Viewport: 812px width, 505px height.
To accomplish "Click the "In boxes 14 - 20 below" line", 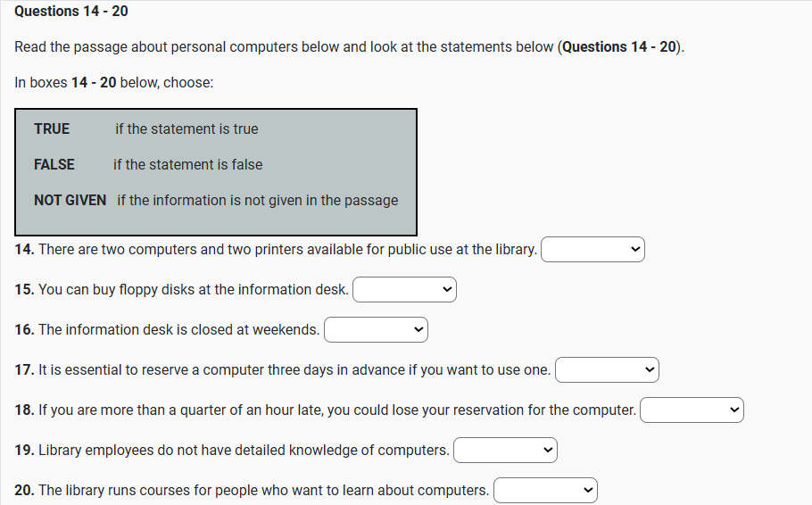I will (x=114, y=82).
